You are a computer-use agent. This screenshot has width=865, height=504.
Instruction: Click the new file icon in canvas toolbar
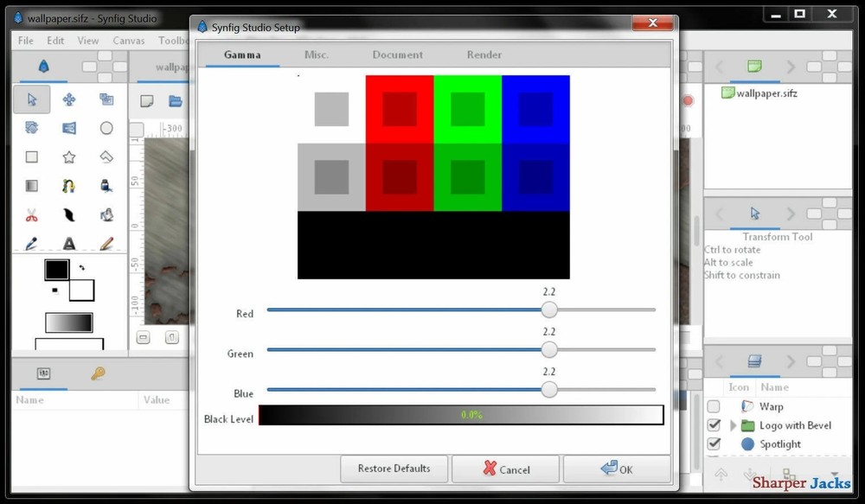(147, 101)
